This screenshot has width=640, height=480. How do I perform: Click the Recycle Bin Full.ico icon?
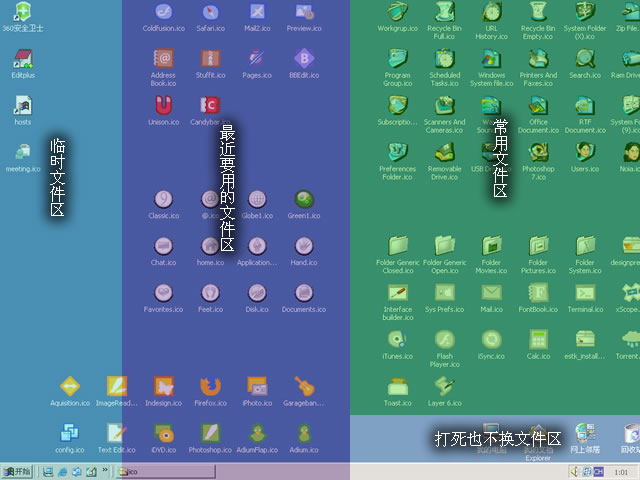tap(444, 13)
